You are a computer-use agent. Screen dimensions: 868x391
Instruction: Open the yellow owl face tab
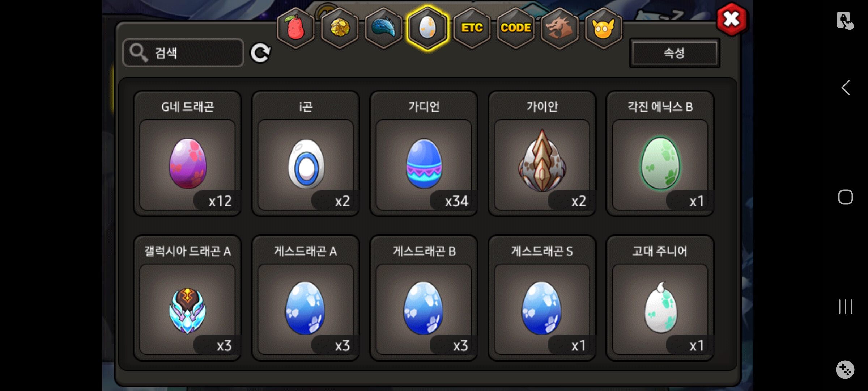click(x=603, y=28)
